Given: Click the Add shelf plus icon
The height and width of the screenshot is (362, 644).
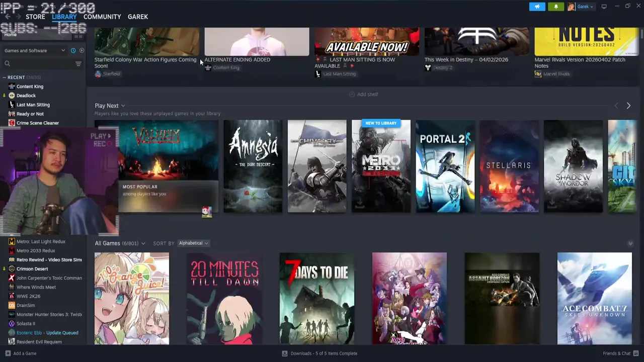Looking at the screenshot, I should click(x=352, y=95).
